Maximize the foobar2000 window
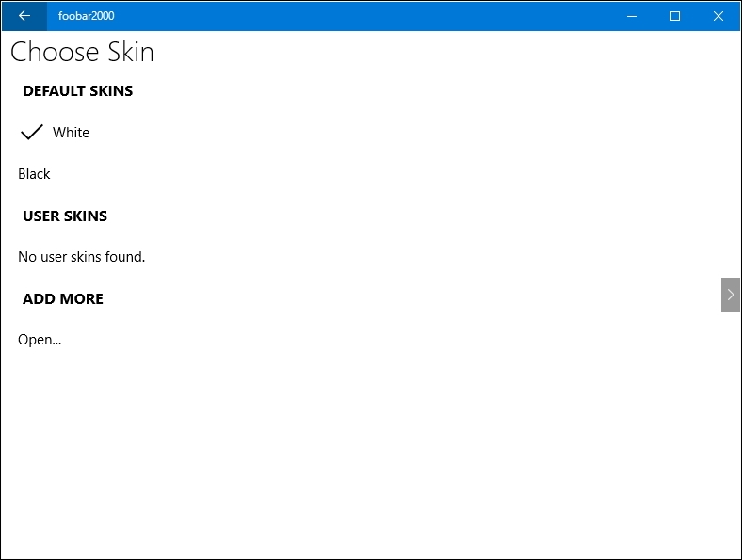742x560 pixels. (x=675, y=16)
